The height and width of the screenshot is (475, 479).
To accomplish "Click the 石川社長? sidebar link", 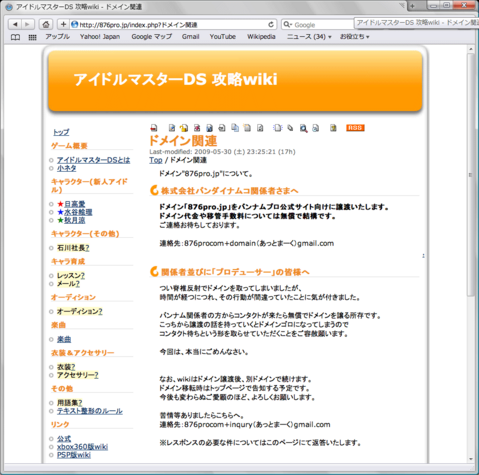I will coord(73,248).
